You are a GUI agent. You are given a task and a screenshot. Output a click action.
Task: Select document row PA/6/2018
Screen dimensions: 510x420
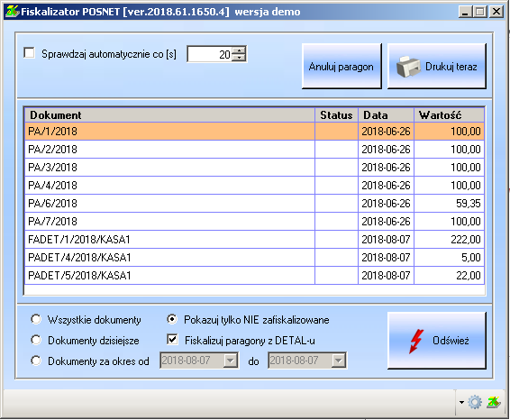pyautogui.click(x=255, y=204)
